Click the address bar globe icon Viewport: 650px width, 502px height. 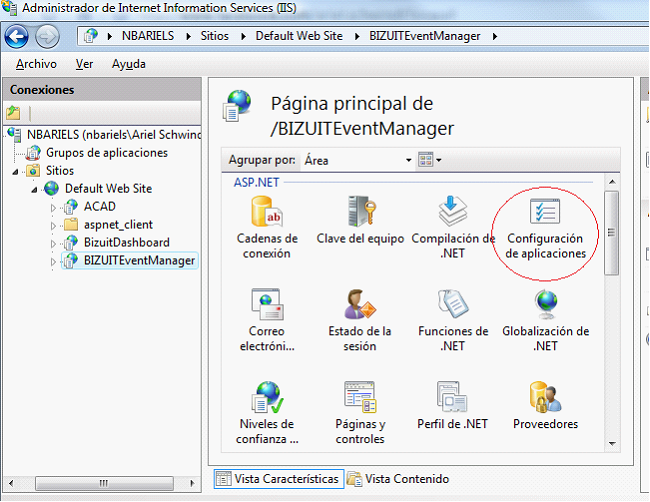(91, 36)
